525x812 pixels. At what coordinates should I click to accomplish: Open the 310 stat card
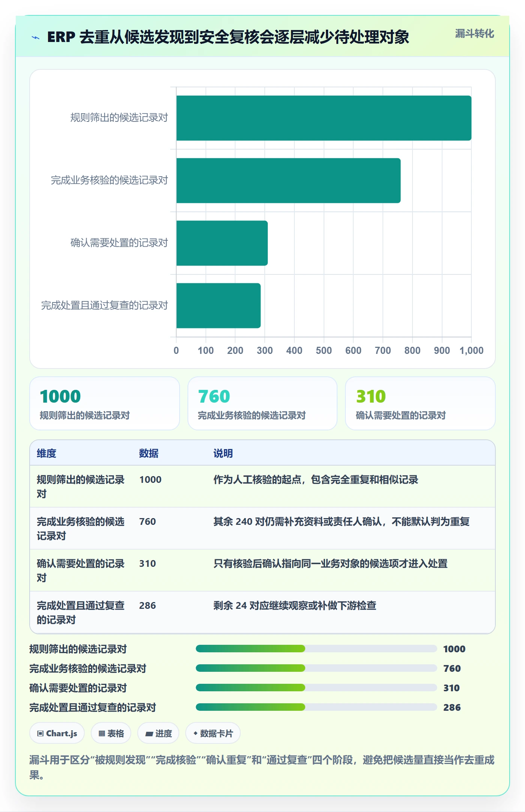click(x=420, y=403)
